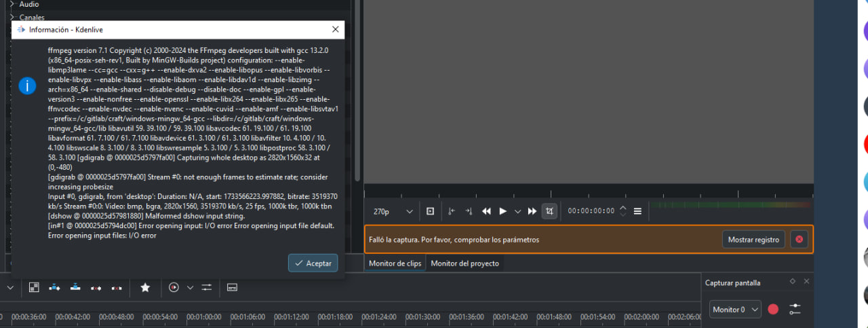Click the blue info icon in dialog
The width and height of the screenshot is (868, 328).
27,86
